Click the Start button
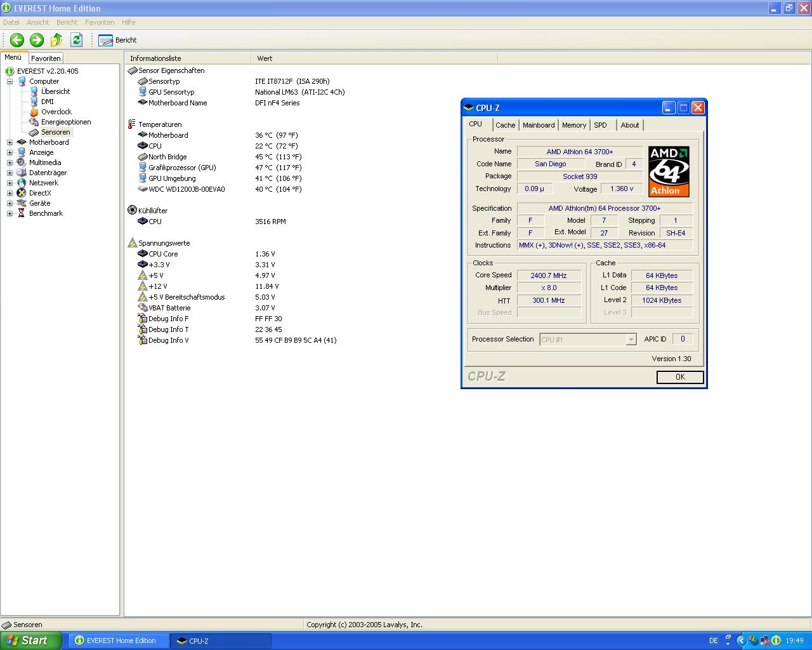The height and width of the screenshot is (650, 812). coord(31,640)
